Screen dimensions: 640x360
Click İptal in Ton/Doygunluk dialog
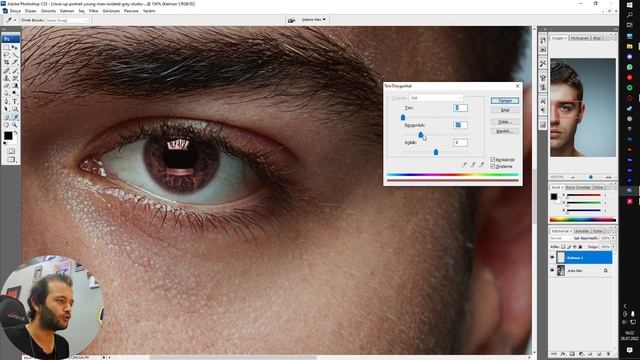(x=505, y=110)
